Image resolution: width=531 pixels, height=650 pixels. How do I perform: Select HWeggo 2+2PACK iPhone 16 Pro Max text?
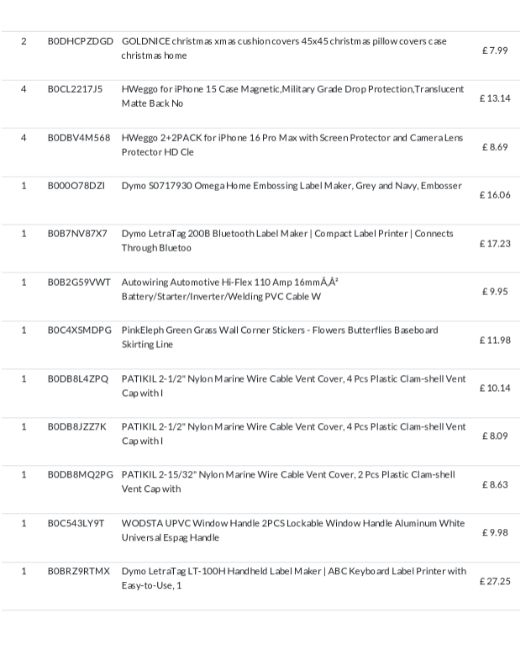click(x=292, y=145)
